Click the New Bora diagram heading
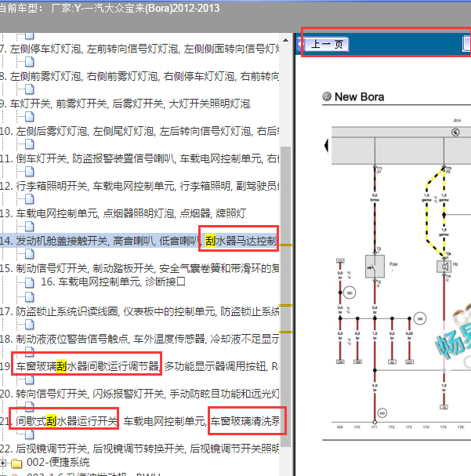This screenshot has width=471, height=476. coord(360,96)
